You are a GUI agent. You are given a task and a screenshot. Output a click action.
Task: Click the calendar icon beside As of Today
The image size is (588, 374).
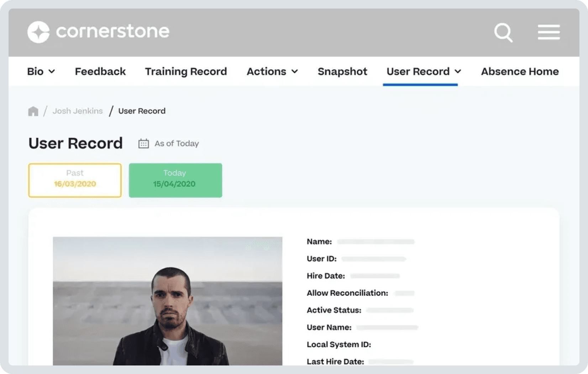[x=143, y=144]
